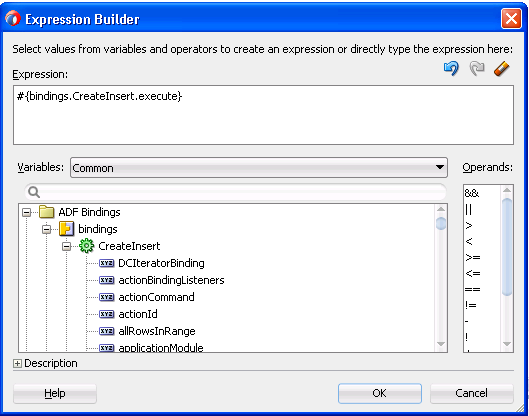Click the Undo arrow icon

click(451, 68)
